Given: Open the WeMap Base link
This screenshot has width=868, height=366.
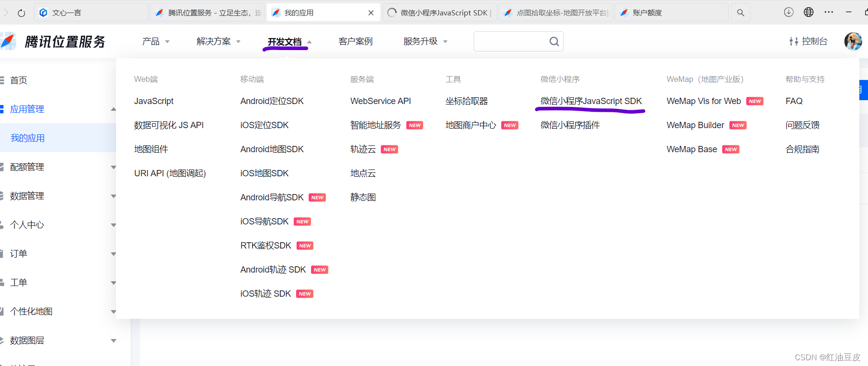Looking at the screenshot, I should (692, 149).
